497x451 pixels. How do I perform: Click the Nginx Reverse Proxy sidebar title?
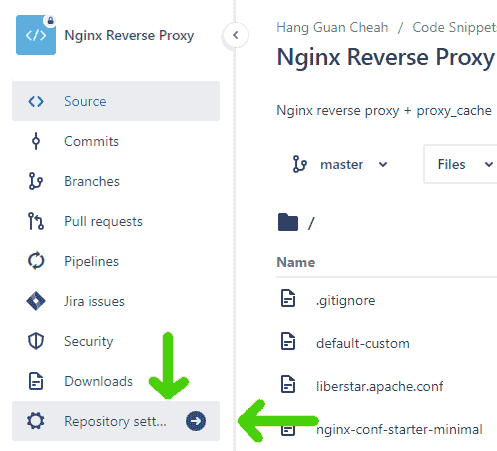click(x=129, y=35)
